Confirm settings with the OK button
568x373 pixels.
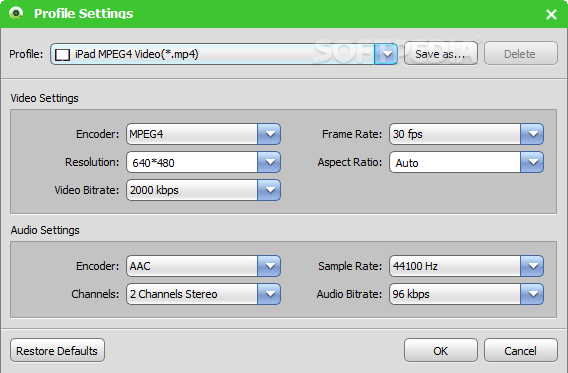(x=440, y=351)
